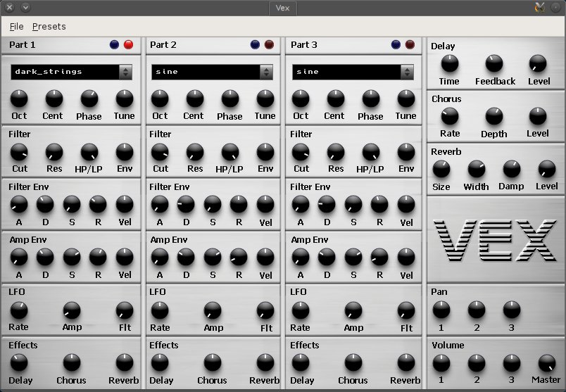Click the Vex window title tab
Image resolution: width=566 pixels, height=392 pixels.
click(x=284, y=8)
